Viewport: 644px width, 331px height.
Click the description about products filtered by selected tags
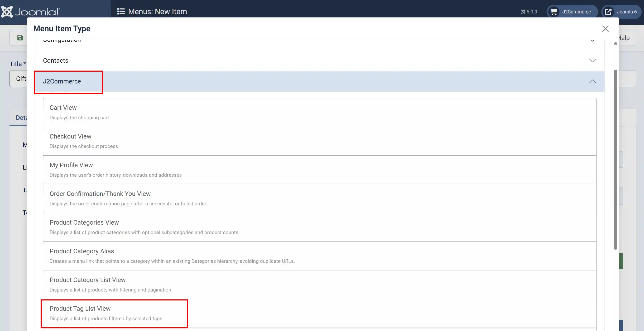tap(107, 319)
